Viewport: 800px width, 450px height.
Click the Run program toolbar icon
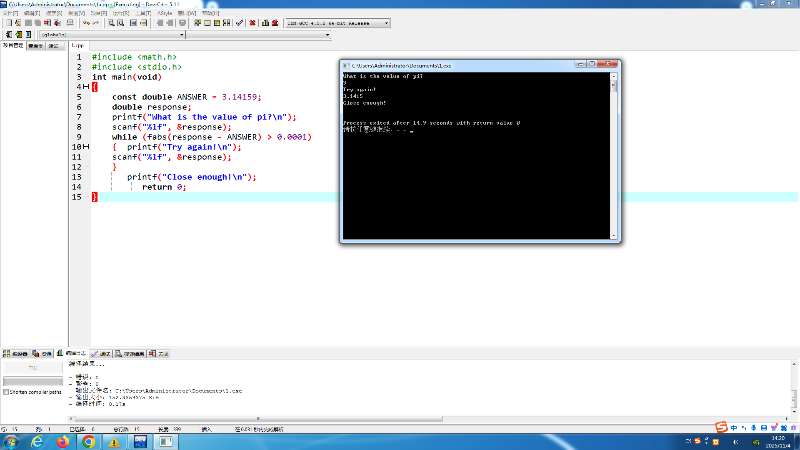pyautogui.click(x=207, y=23)
